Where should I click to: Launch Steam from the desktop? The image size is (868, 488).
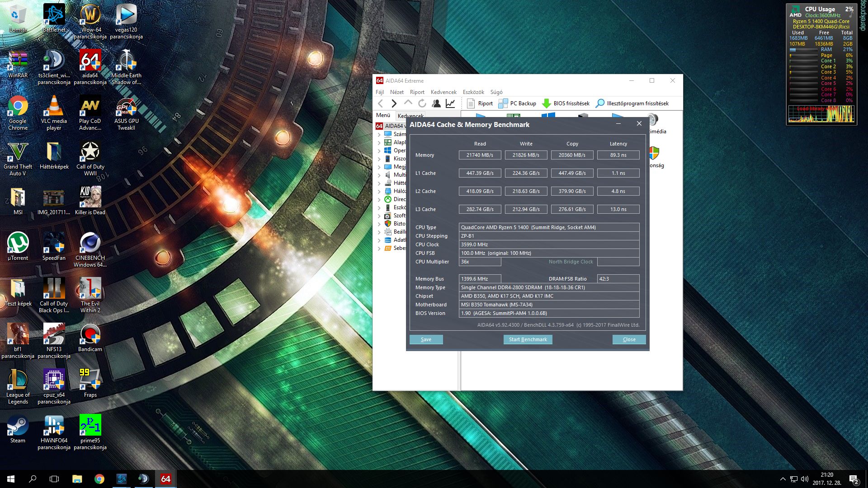tap(18, 429)
